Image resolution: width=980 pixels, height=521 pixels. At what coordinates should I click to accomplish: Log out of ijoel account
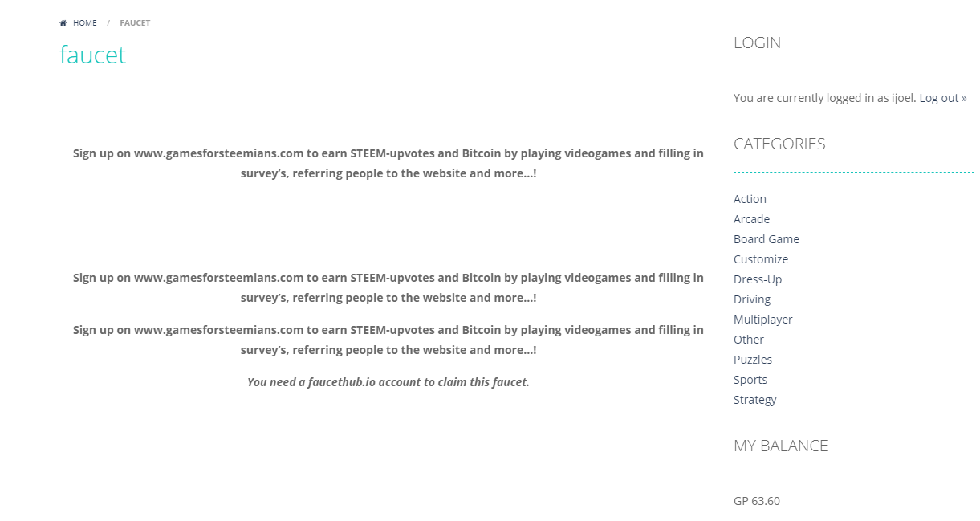(x=943, y=98)
